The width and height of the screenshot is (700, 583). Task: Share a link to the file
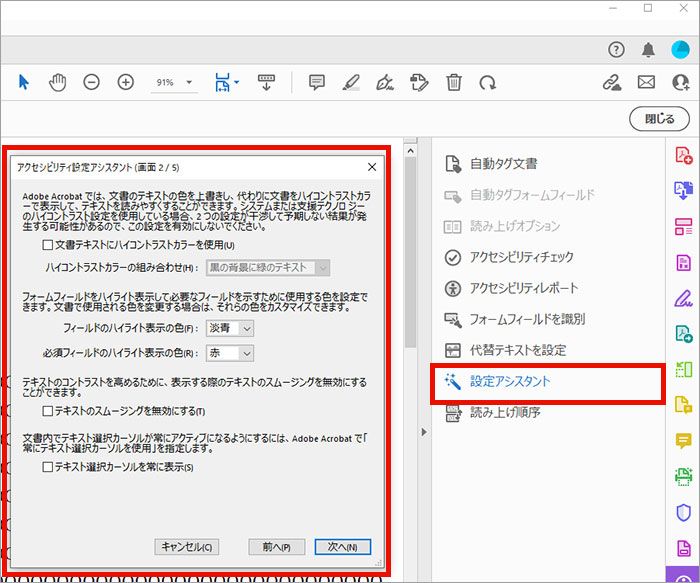(612, 83)
